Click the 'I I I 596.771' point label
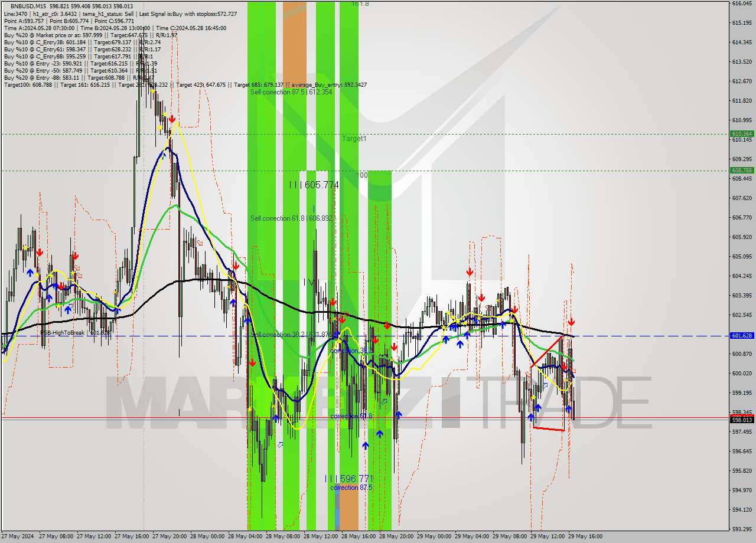Viewport: 756px width, 543px height. 348,479
